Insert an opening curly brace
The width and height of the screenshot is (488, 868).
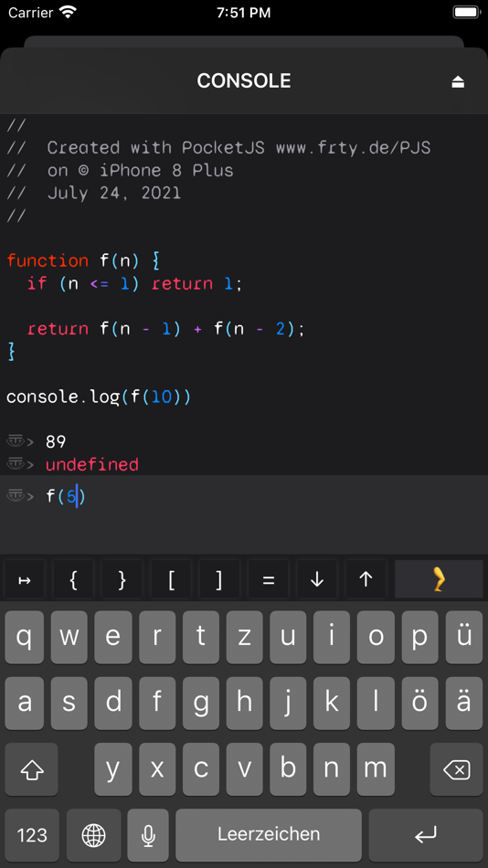pyautogui.click(x=73, y=579)
